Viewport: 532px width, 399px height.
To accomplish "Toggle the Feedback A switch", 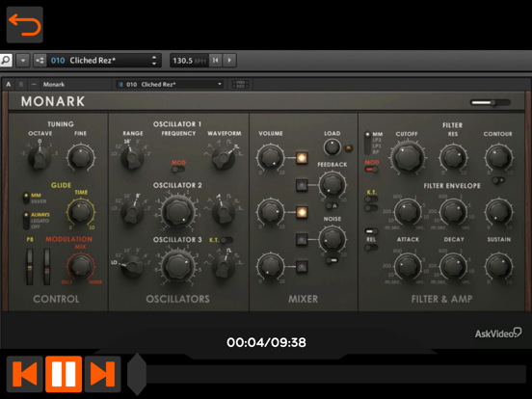I will pyautogui.click(x=332, y=206).
